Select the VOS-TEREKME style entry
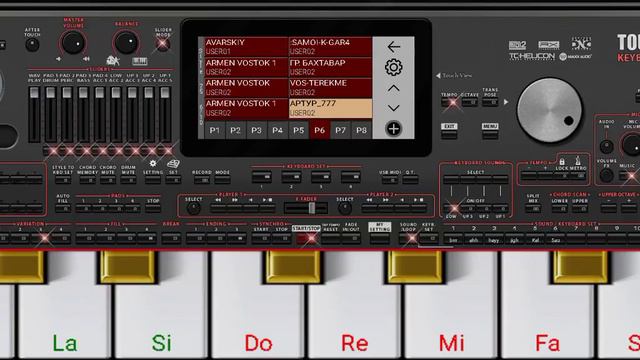This screenshot has width=640, height=360. click(x=330, y=87)
